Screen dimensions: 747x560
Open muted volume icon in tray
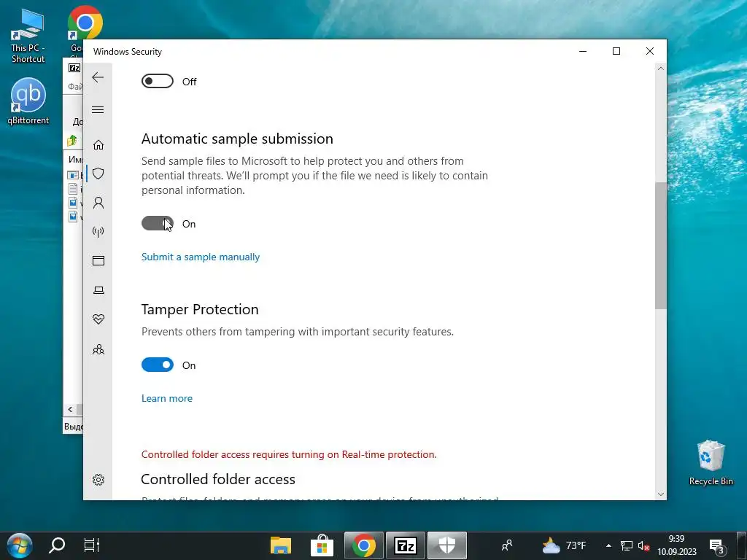point(643,545)
